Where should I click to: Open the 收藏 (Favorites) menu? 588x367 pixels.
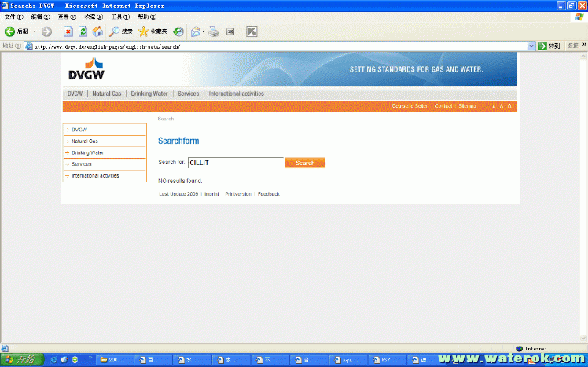tap(94, 17)
